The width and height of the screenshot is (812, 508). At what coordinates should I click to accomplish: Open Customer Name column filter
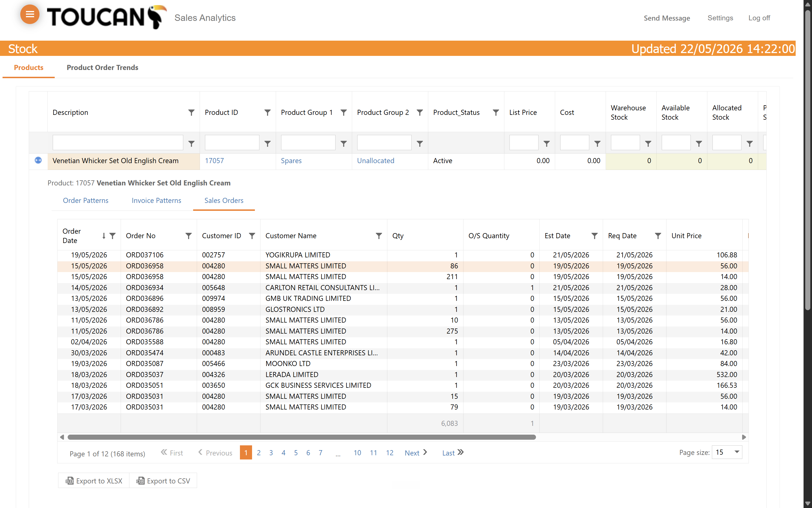tap(379, 236)
